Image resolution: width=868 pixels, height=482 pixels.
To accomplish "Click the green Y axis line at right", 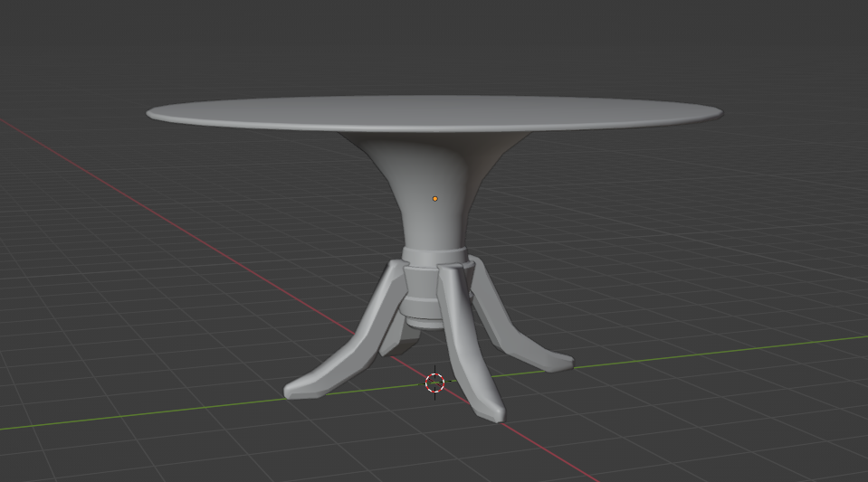I will click(724, 350).
